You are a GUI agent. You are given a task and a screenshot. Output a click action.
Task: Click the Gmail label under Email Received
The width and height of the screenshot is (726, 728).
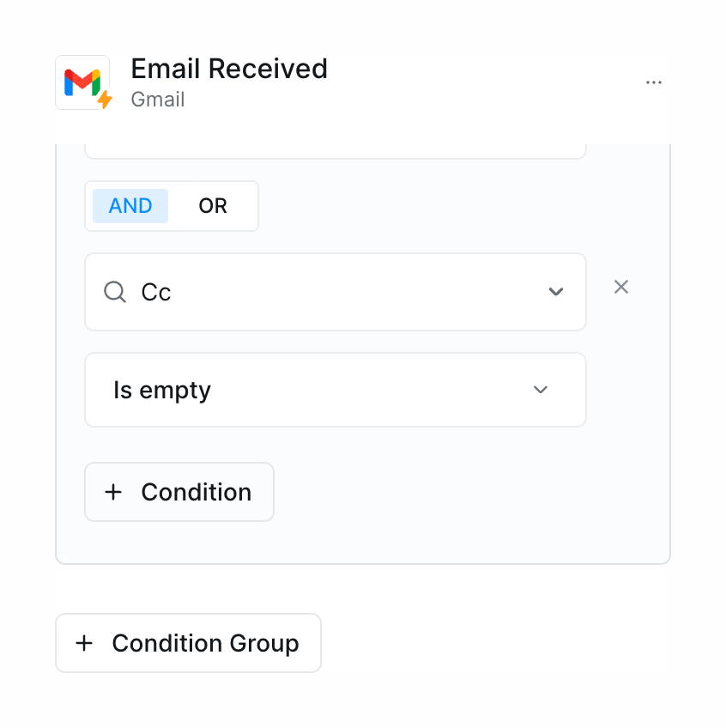[x=158, y=100]
